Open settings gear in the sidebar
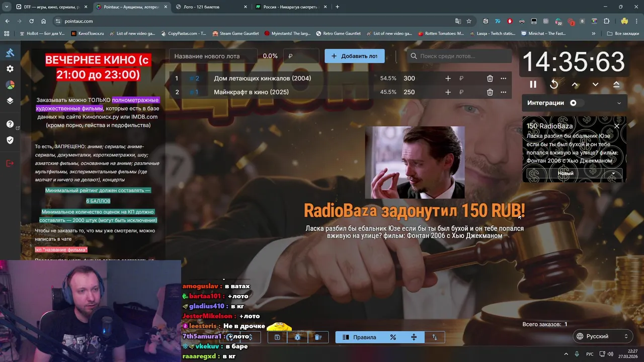 (x=10, y=68)
